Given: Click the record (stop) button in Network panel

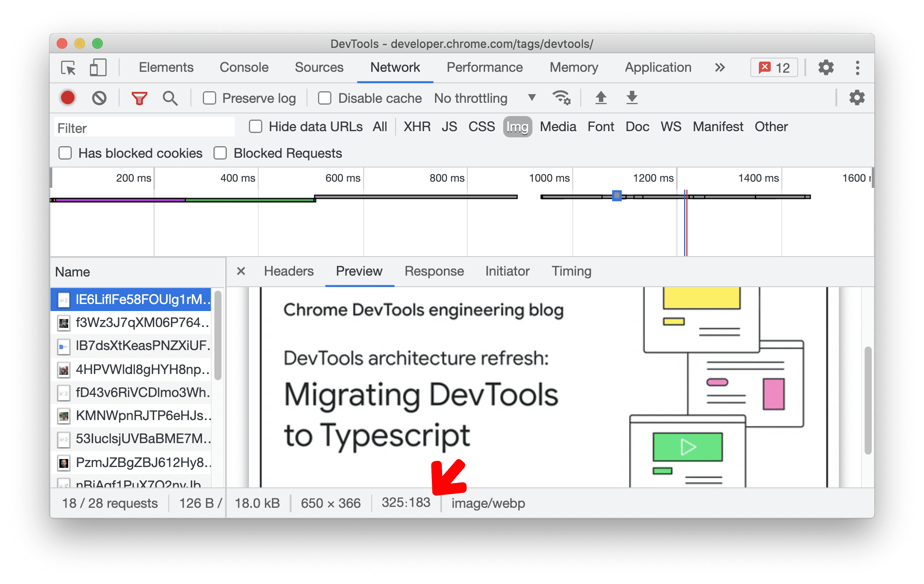Looking at the screenshot, I should [69, 97].
